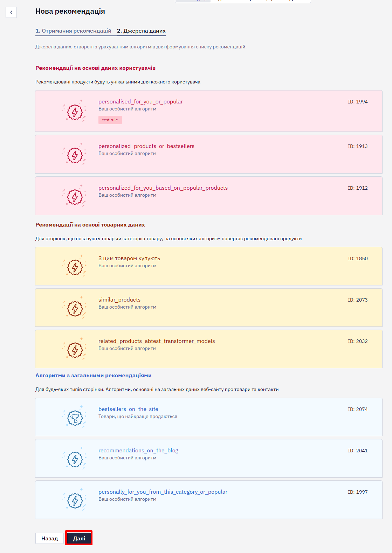
Task: Pick the card with ID: 1913
Action: pyautogui.click(x=209, y=154)
